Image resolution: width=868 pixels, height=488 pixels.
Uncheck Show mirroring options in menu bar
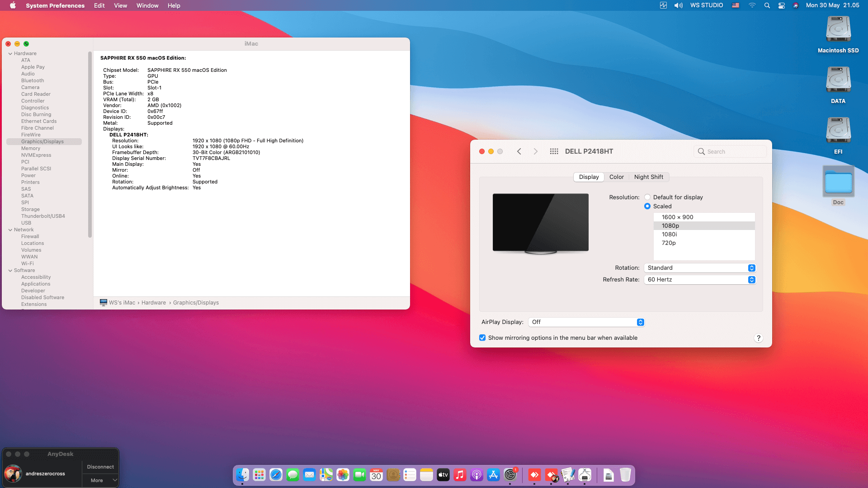pyautogui.click(x=482, y=338)
